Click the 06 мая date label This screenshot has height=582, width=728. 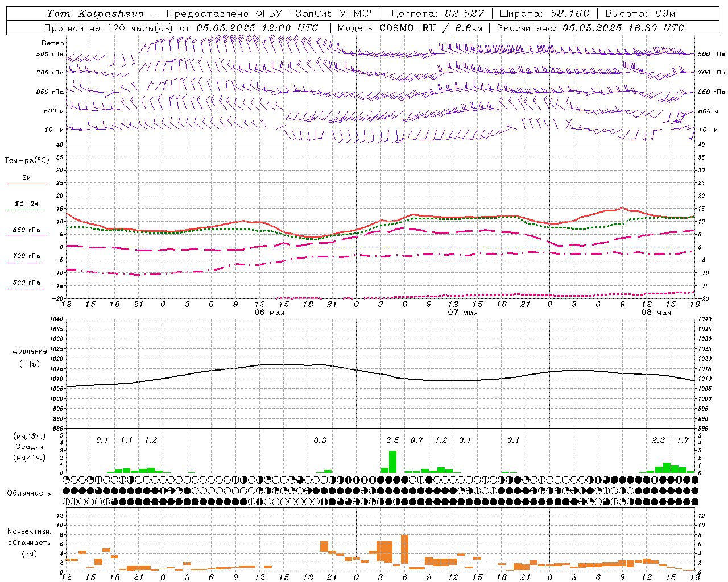(x=270, y=313)
